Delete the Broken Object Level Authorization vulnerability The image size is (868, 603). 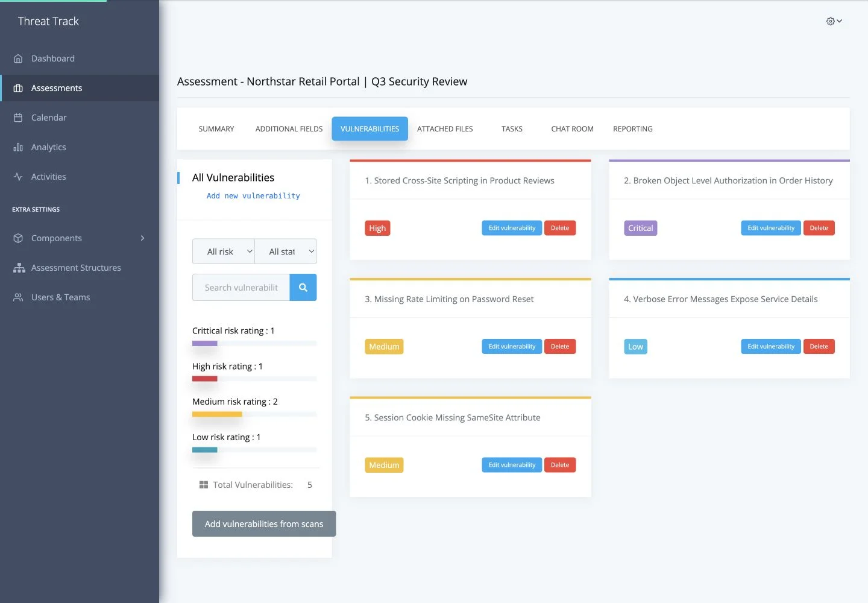click(x=819, y=228)
